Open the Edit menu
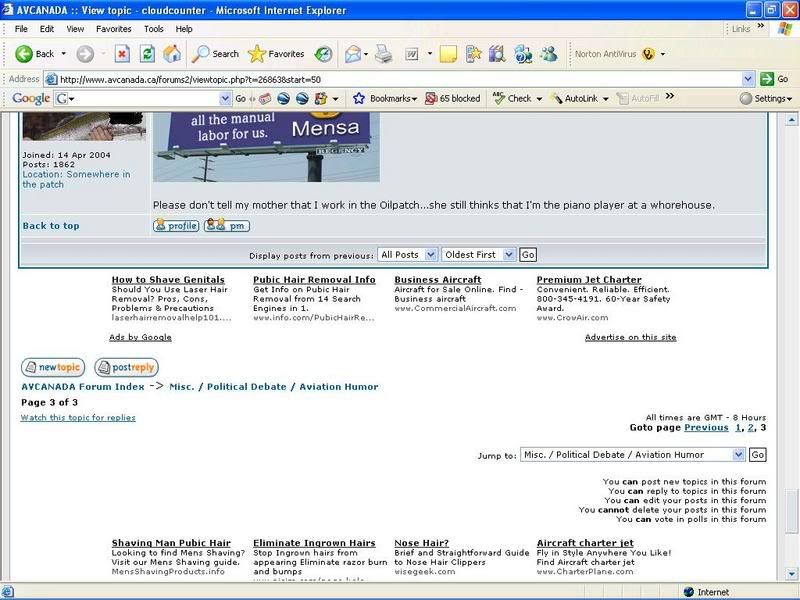Image resolution: width=800 pixels, height=600 pixels. (46, 29)
